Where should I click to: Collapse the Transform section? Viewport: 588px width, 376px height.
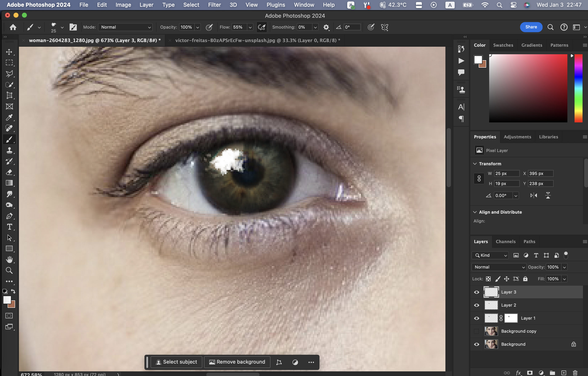pyautogui.click(x=475, y=164)
